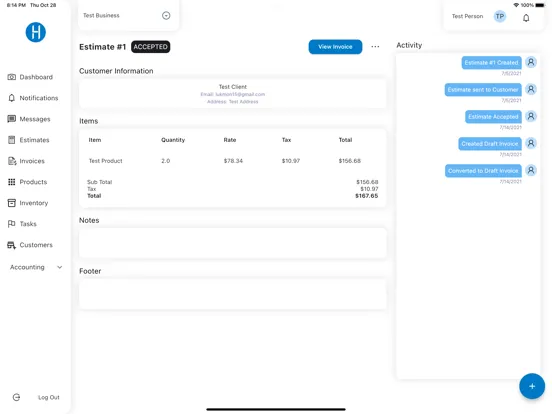Click the Dashboard camera icon in sidebar

(x=12, y=77)
